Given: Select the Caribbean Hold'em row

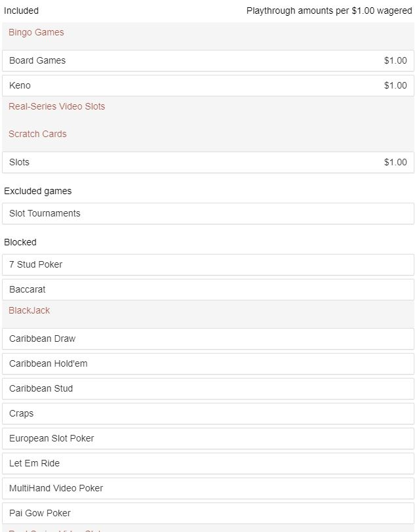Looking at the screenshot, I should point(208,363).
